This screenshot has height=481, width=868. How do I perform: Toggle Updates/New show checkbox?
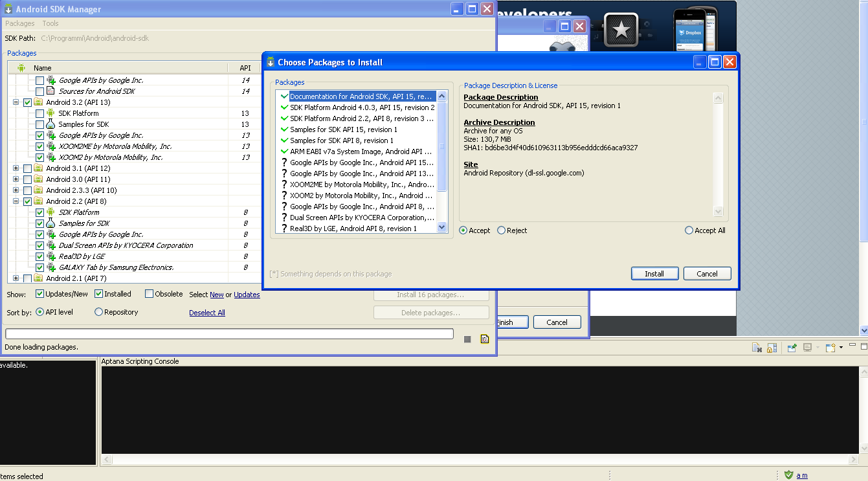pyautogui.click(x=39, y=294)
